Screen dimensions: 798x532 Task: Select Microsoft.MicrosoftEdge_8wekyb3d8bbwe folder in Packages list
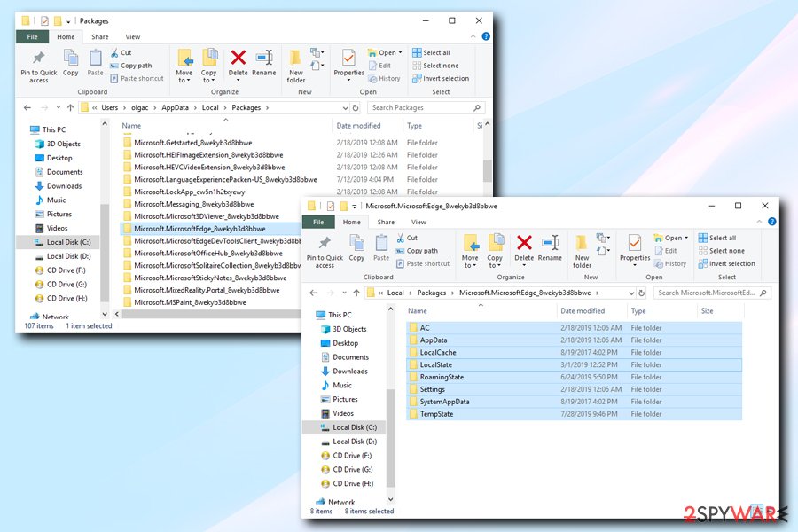(x=211, y=229)
